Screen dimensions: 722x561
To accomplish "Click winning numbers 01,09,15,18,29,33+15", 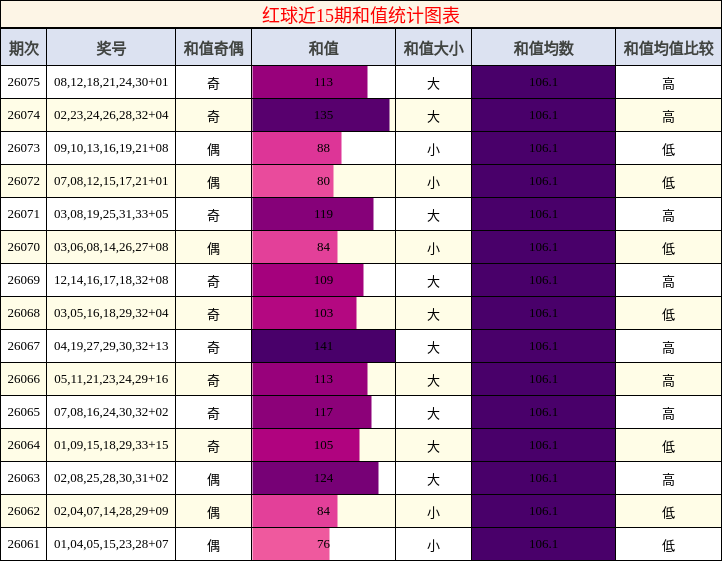I will click(111, 445).
